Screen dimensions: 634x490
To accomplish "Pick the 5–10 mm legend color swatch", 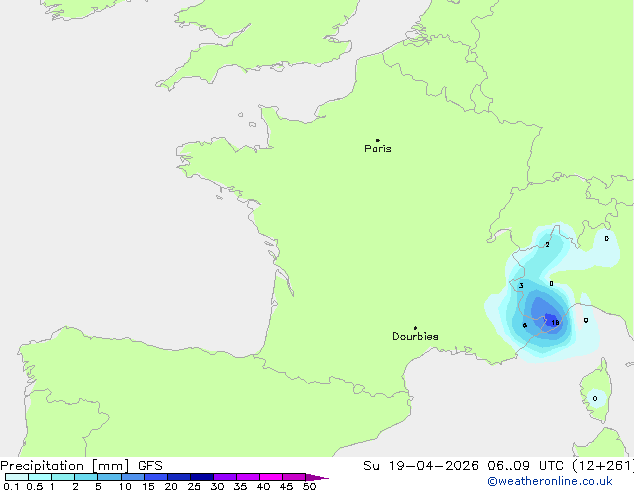I will tap(109, 477).
